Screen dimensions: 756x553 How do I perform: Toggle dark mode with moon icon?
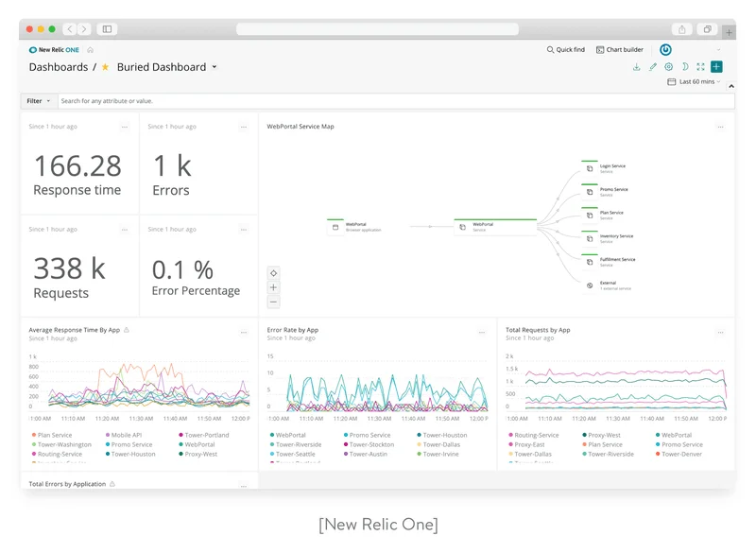(x=684, y=67)
